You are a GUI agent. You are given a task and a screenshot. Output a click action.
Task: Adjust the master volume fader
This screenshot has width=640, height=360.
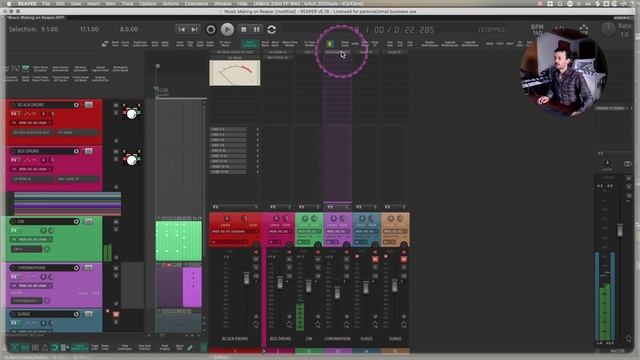[x=620, y=230]
